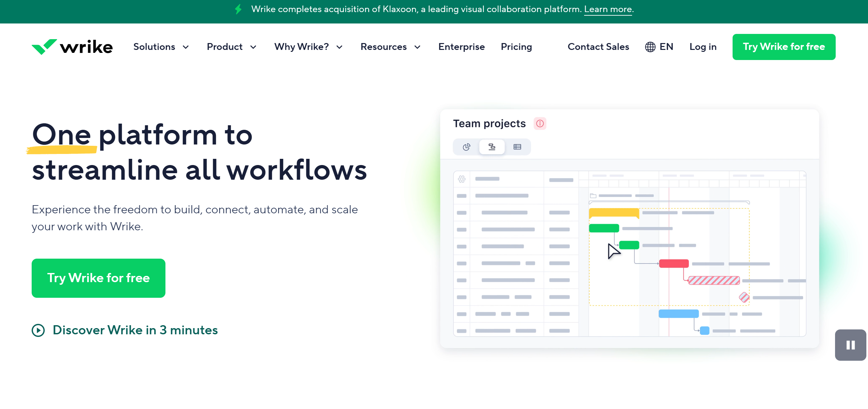Expand the Resources chevron
This screenshot has width=868, height=409.
point(417,47)
